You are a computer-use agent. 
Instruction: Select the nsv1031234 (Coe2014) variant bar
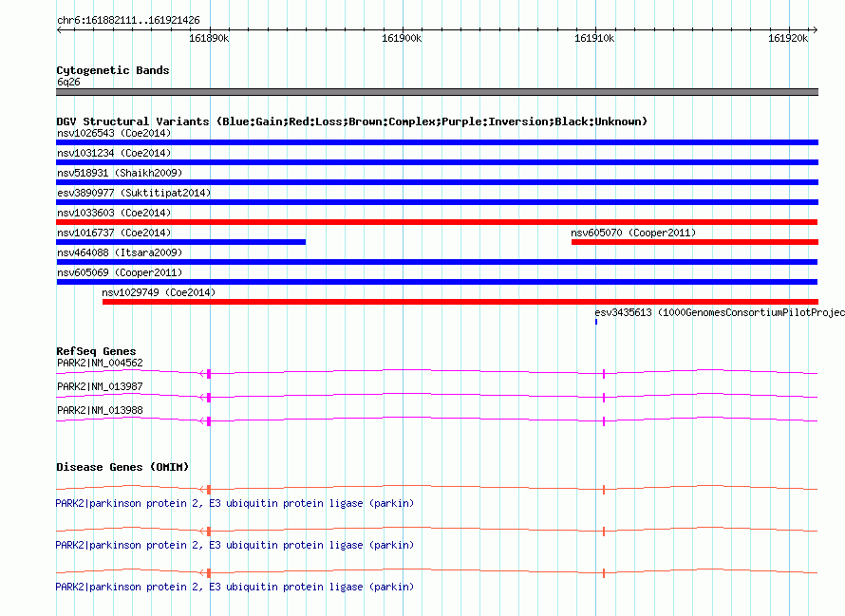[x=437, y=162]
